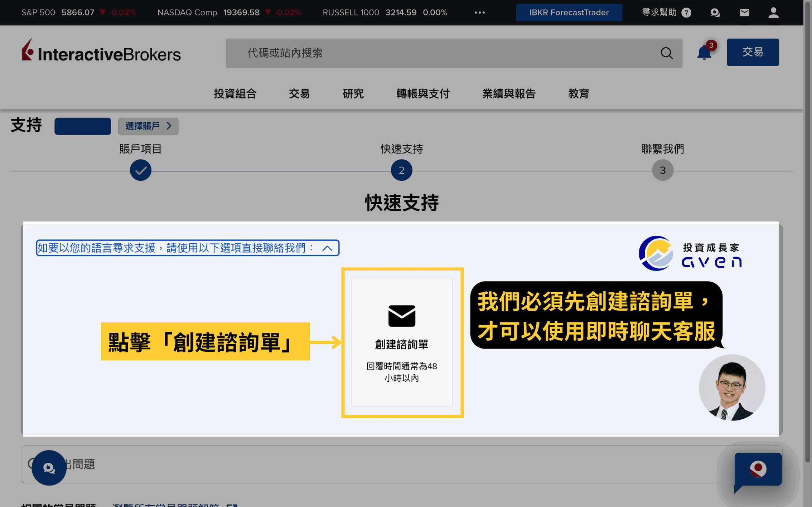Click the help question mark icon
This screenshot has width=812, height=507.
(686, 13)
